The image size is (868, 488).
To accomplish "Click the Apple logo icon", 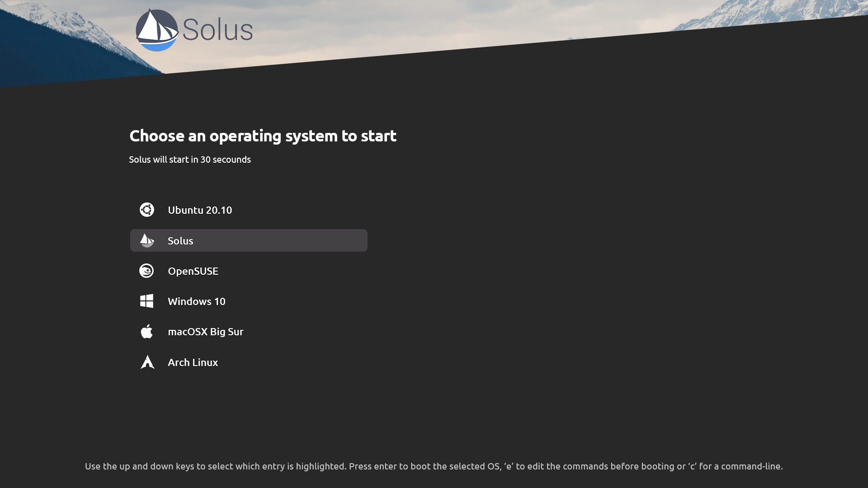I will coord(147,332).
